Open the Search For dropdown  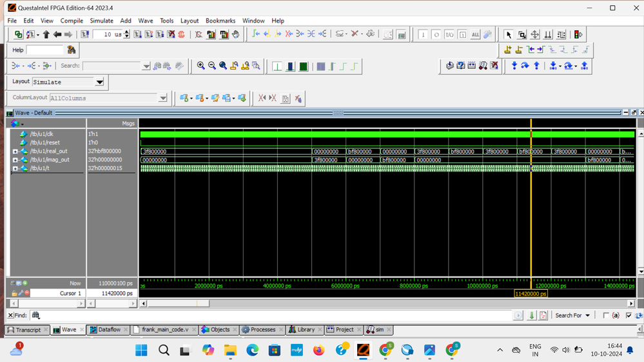587,316
